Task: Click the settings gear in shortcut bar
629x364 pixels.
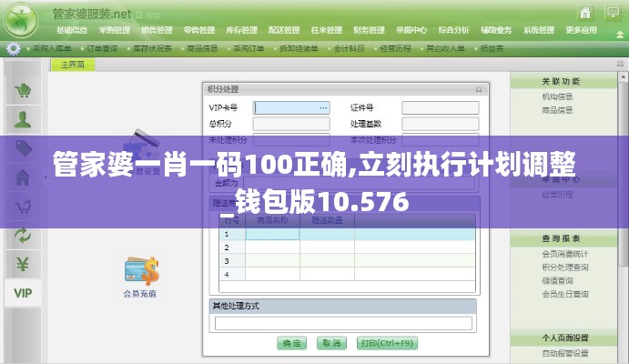Action: (x=14, y=48)
